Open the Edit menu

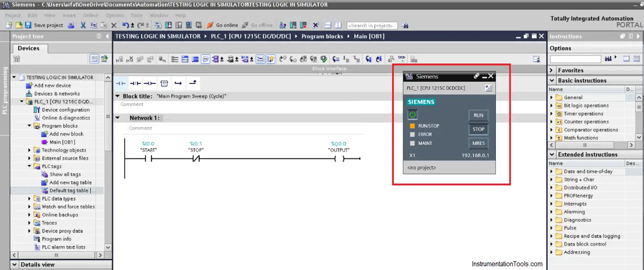(x=32, y=15)
